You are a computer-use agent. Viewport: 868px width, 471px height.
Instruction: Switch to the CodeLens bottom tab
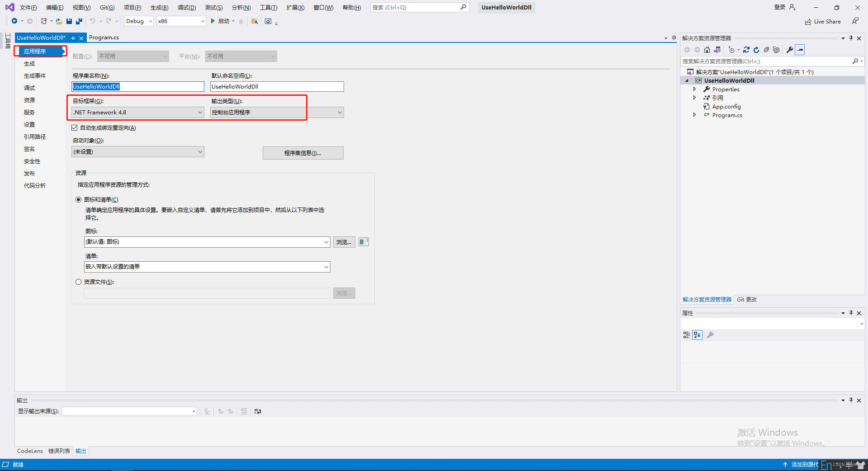pos(30,451)
